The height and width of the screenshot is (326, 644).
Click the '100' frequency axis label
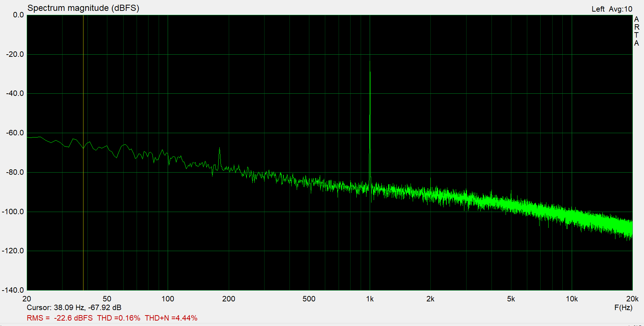point(168,299)
